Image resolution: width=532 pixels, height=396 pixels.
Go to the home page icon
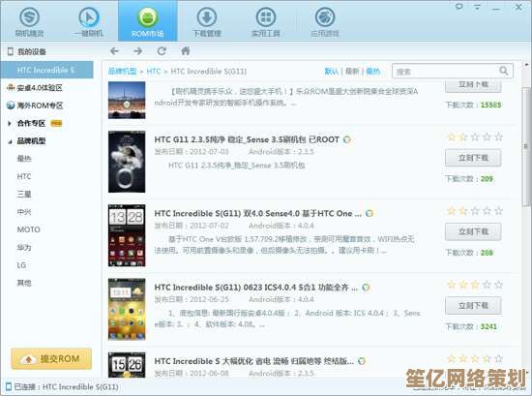186,51
